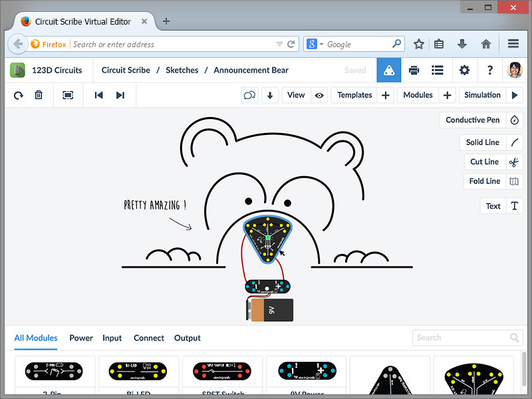Image resolution: width=532 pixels, height=399 pixels.
Task: Click the magnifier in Google search box
Action: point(396,44)
